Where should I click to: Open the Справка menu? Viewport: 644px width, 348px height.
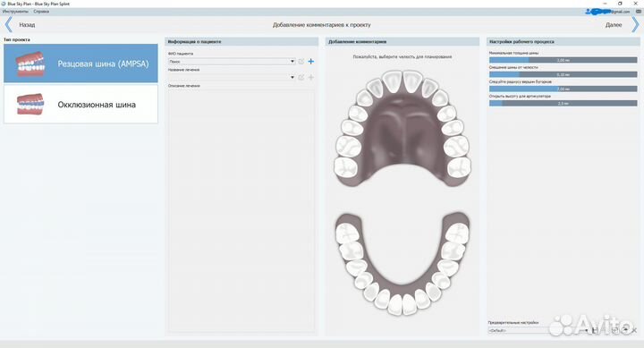pyautogui.click(x=41, y=12)
